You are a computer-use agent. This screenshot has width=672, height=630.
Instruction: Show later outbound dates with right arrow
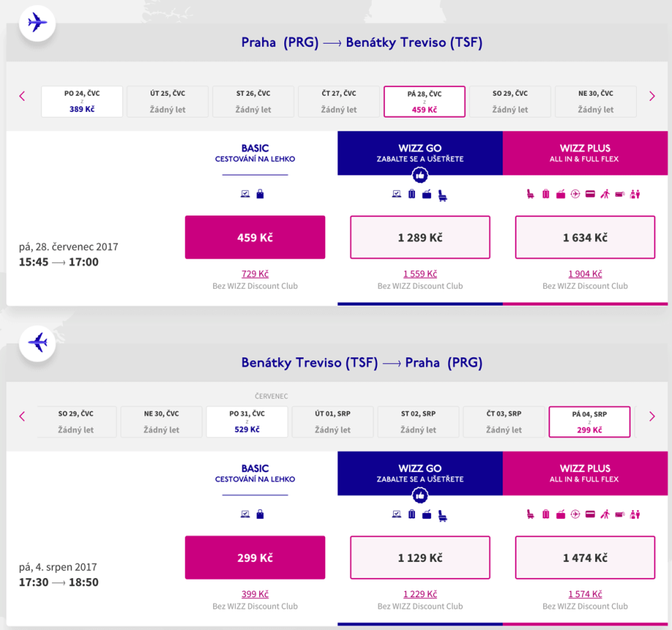(652, 96)
